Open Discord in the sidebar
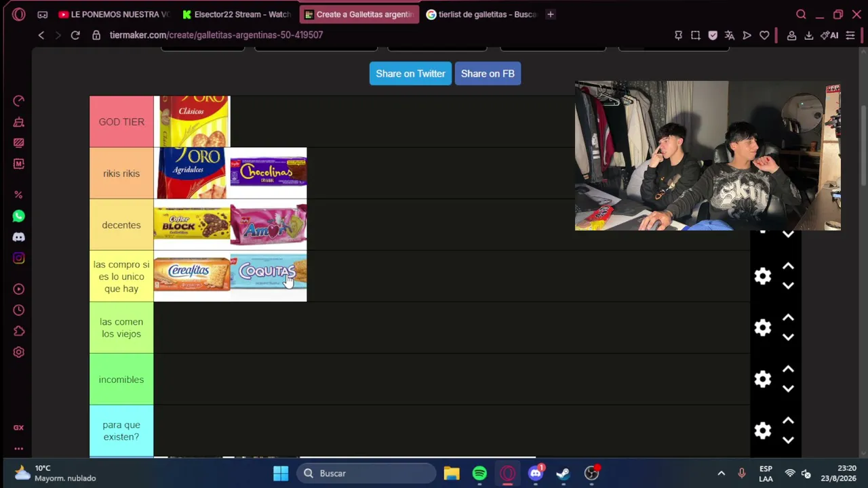868x488 pixels. click(x=19, y=237)
